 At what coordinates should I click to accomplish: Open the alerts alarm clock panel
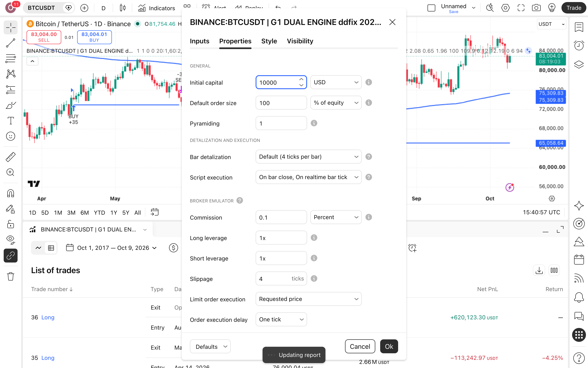point(579,45)
